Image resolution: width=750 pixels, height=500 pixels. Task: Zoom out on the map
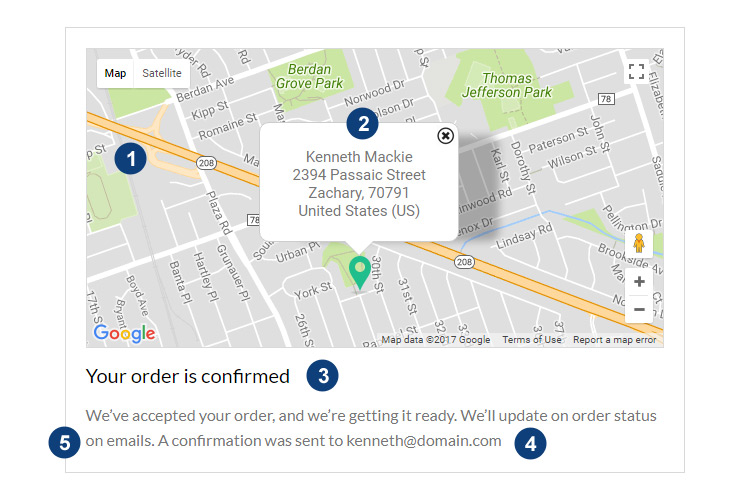[639, 310]
